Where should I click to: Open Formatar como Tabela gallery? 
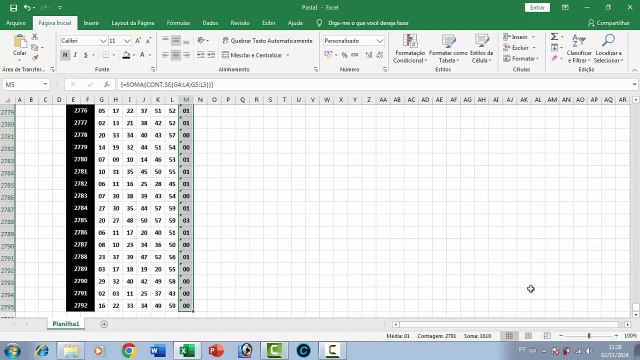pos(448,49)
